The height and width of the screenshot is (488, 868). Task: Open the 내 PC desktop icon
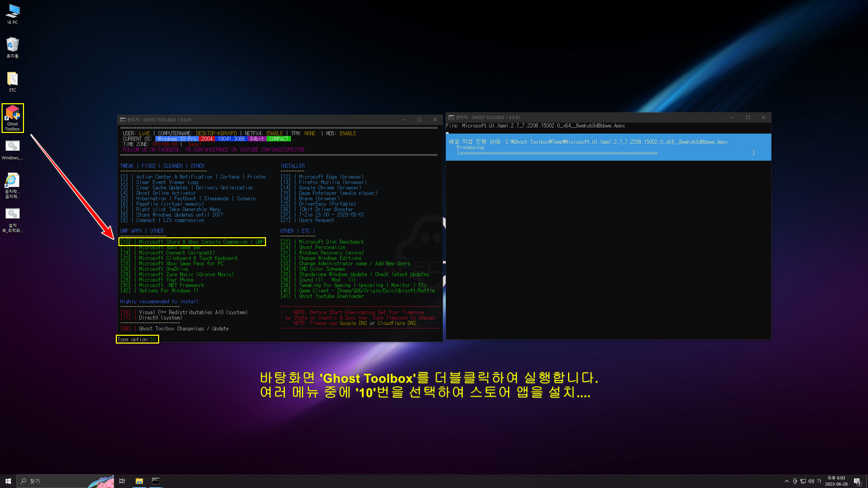13,14
